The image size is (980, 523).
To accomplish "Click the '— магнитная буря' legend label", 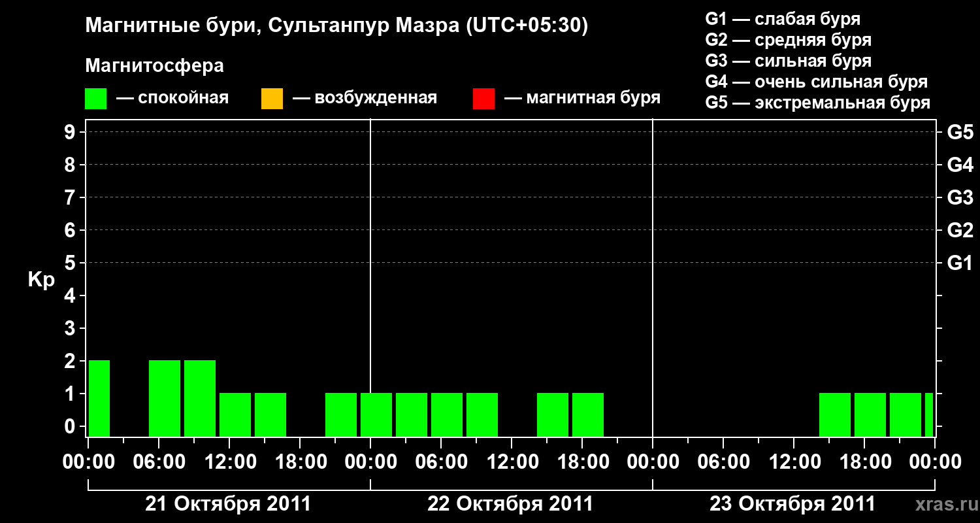I will pyautogui.click(x=583, y=98).
